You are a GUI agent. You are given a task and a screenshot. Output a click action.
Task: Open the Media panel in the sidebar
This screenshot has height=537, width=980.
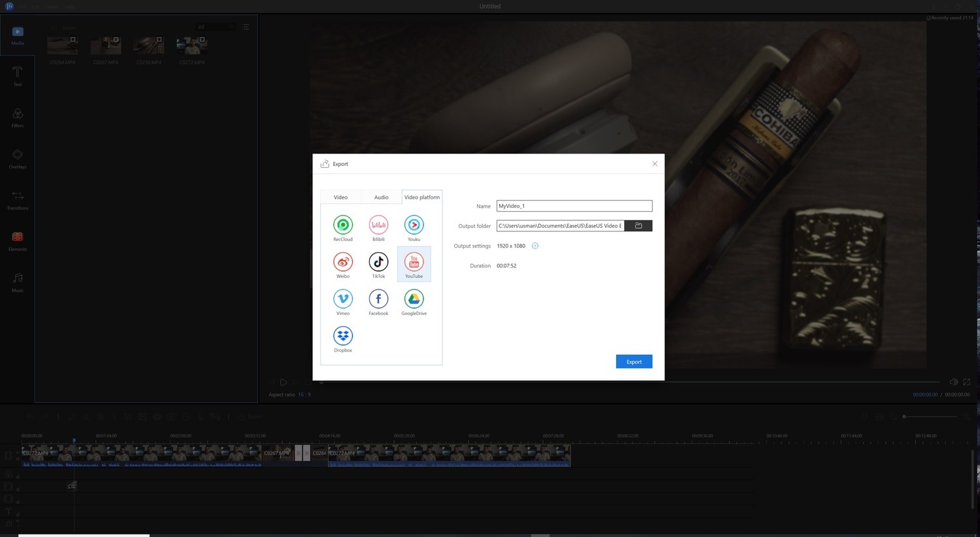(18, 35)
